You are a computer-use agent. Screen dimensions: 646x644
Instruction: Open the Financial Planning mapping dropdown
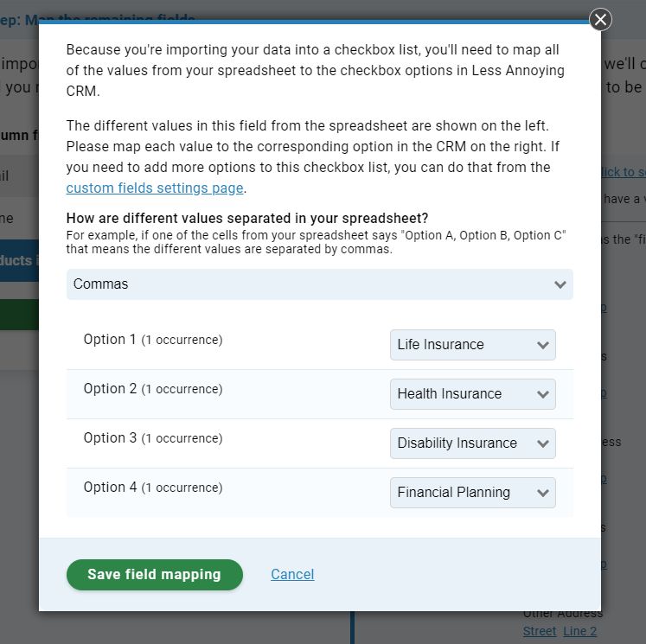click(472, 493)
